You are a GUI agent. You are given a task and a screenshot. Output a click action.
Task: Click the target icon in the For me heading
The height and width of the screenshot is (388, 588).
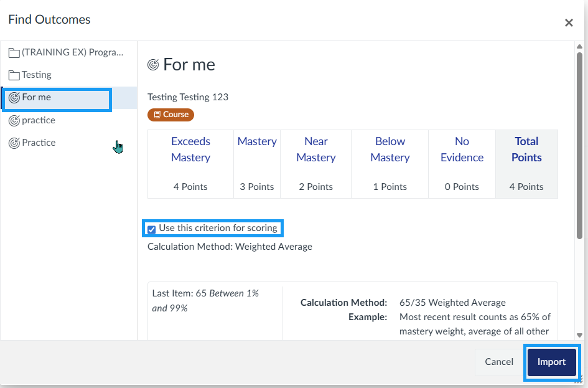pyautogui.click(x=153, y=65)
